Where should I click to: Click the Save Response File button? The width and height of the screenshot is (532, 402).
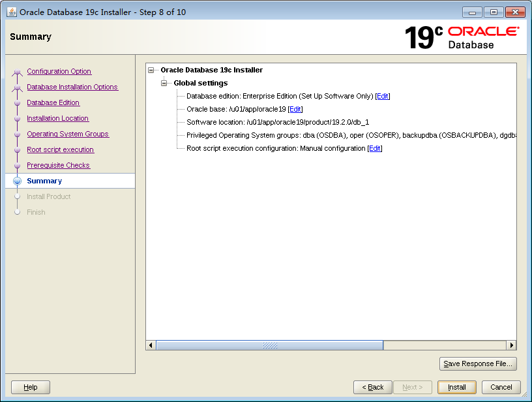click(478, 363)
